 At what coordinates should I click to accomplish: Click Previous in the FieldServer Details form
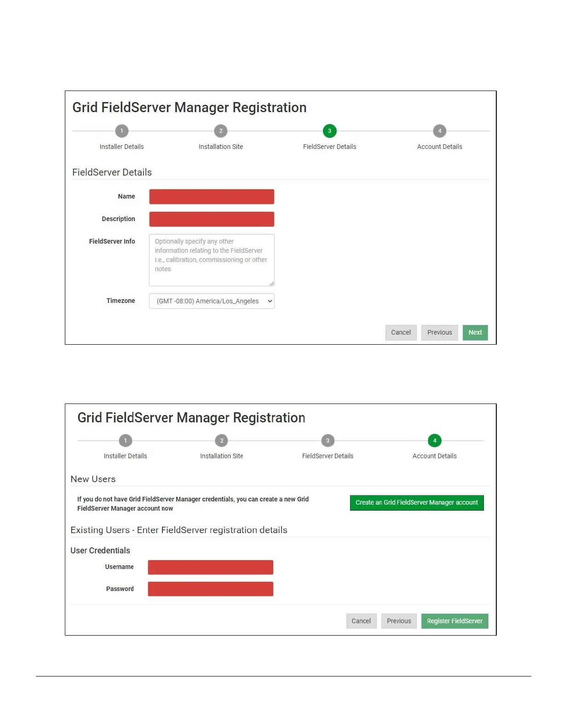point(439,333)
